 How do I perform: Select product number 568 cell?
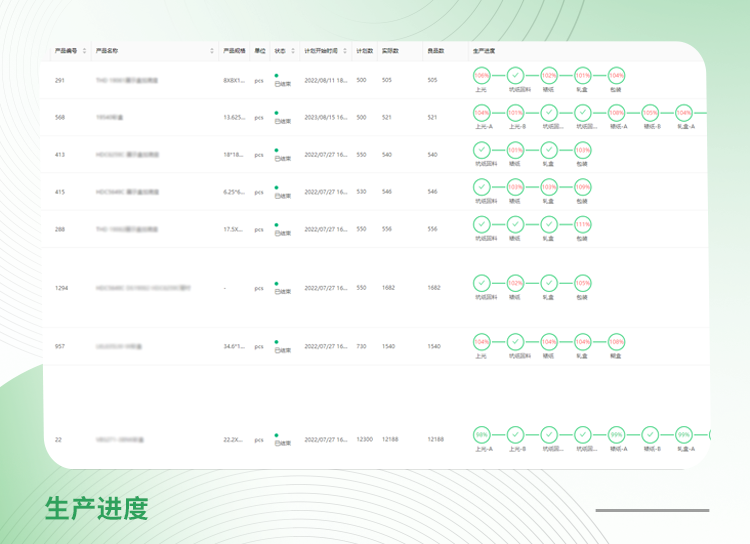[x=60, y=117]
